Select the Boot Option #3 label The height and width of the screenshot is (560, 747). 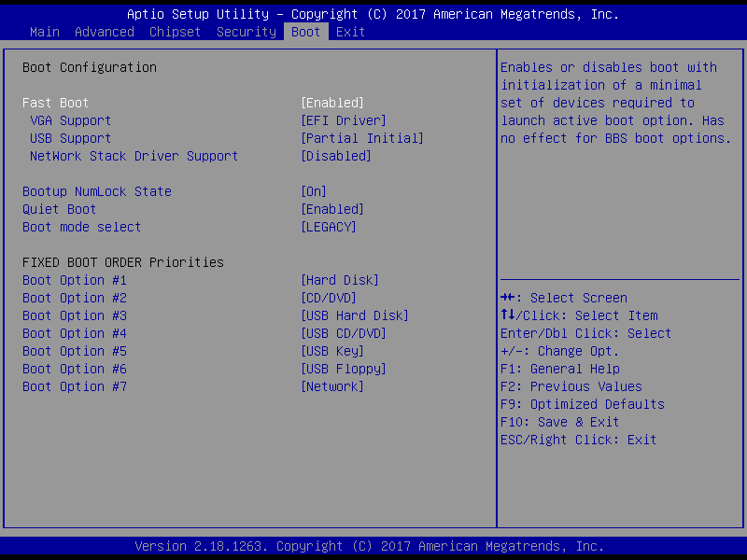(75, 315)
